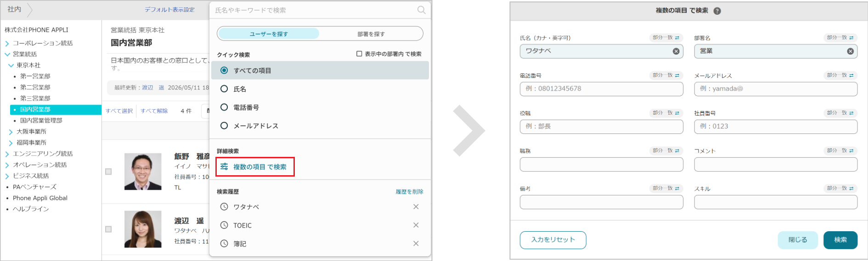Click デフォルト表示設定 link
The image size is (868, 261).
[169, 10]
